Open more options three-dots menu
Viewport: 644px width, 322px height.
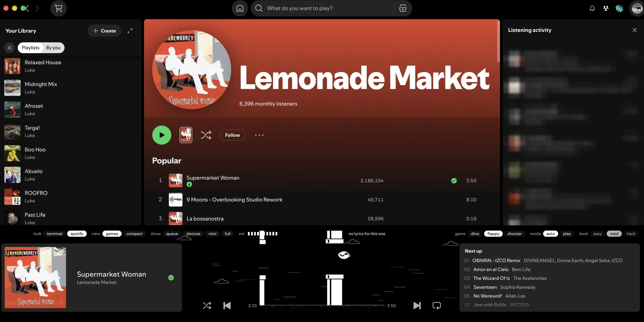(x=259, y=135)
